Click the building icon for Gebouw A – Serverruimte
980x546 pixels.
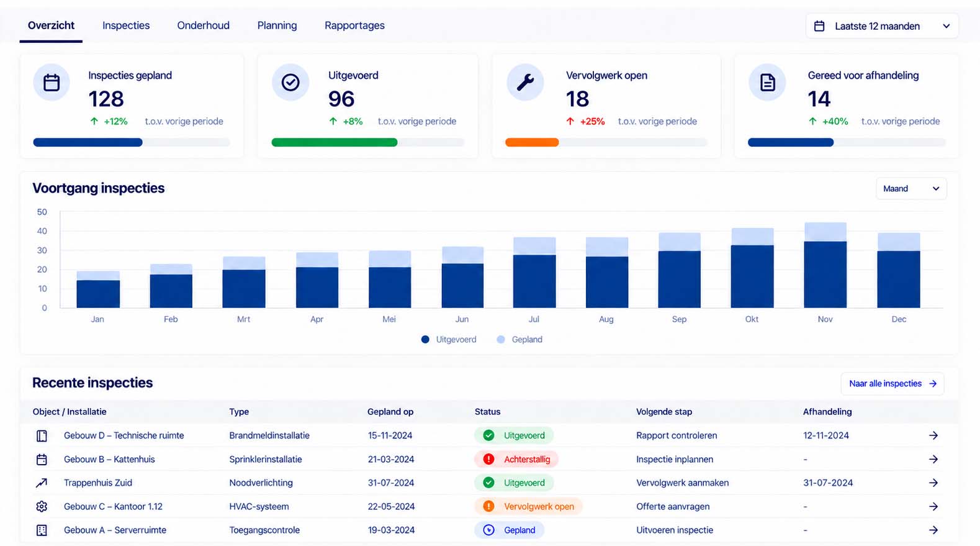[x=42, y=530]
